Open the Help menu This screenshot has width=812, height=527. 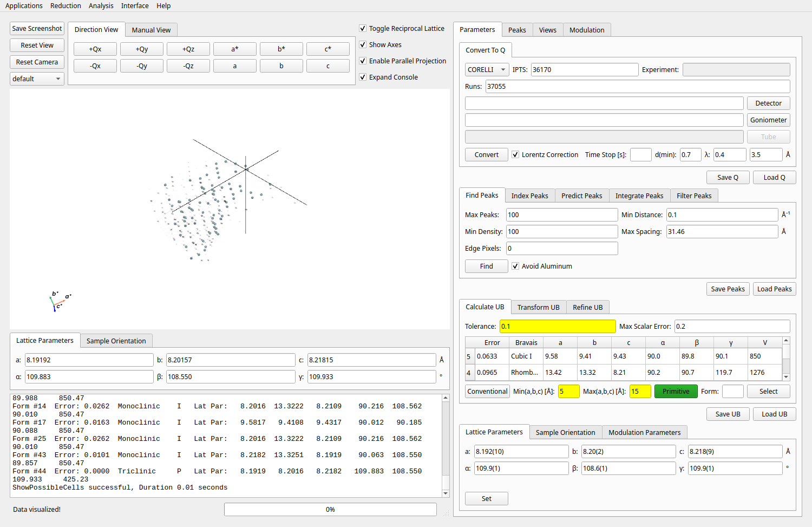point(163,5)
